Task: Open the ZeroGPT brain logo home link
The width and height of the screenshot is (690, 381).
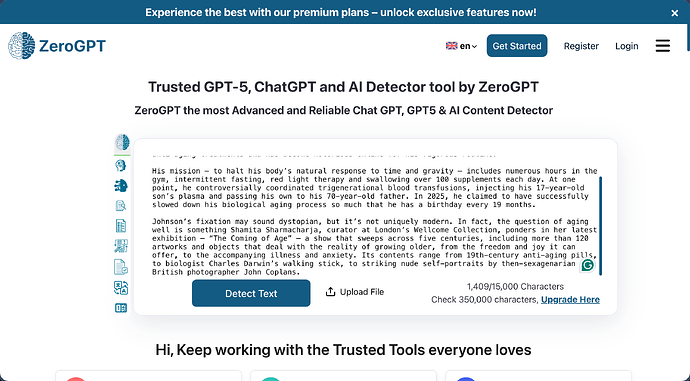Action: (x=57, y=46)
